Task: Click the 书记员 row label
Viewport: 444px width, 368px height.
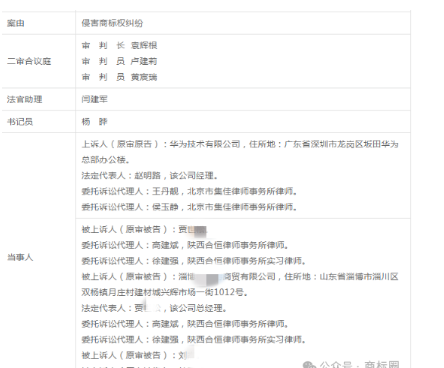Action: [20, 122]
